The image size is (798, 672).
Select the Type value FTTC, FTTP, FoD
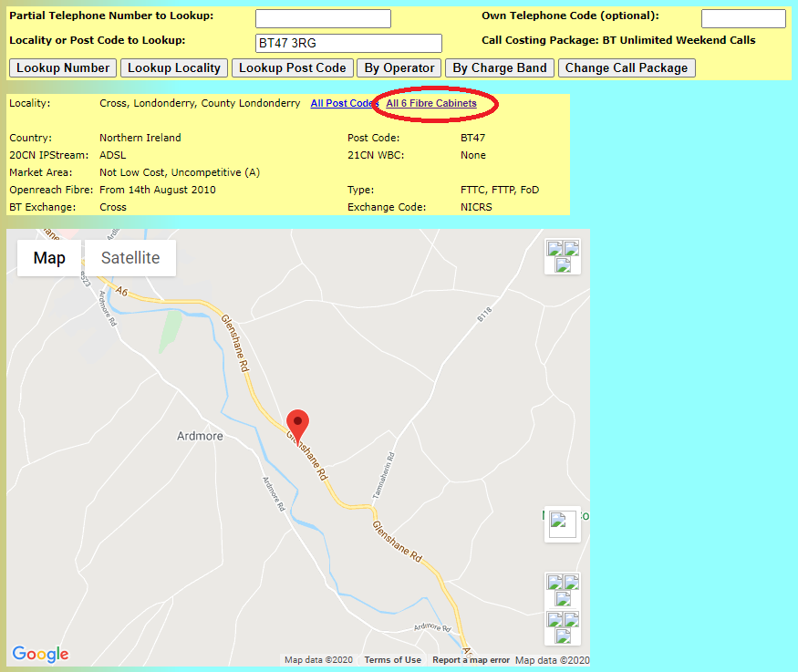tap(500, 190)
